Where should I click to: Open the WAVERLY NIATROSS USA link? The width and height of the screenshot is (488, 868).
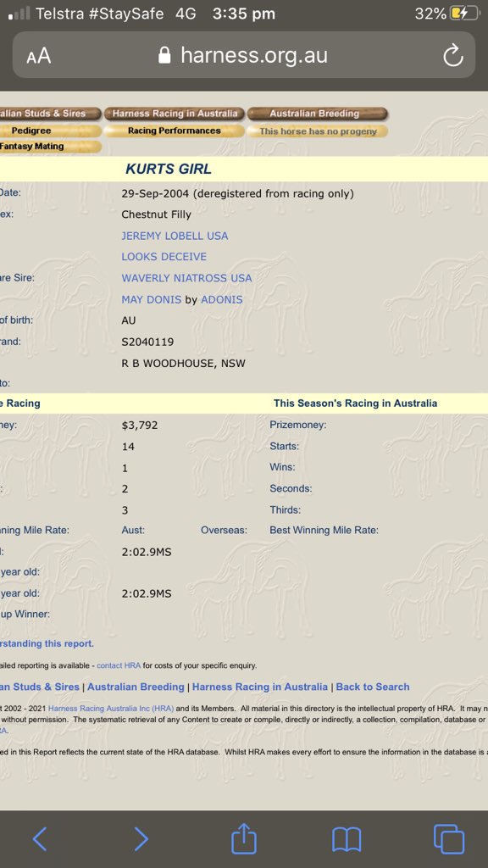pos(186,278)
